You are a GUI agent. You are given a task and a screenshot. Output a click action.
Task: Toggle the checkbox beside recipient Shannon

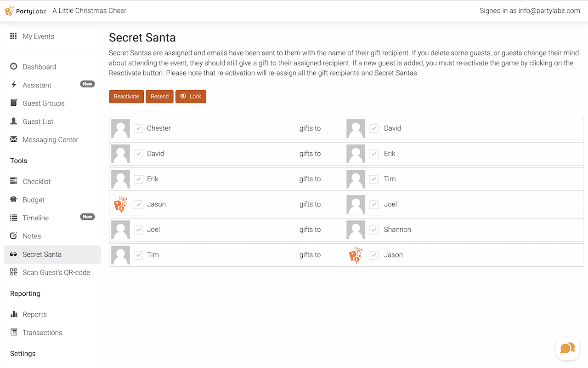(374, 230)
